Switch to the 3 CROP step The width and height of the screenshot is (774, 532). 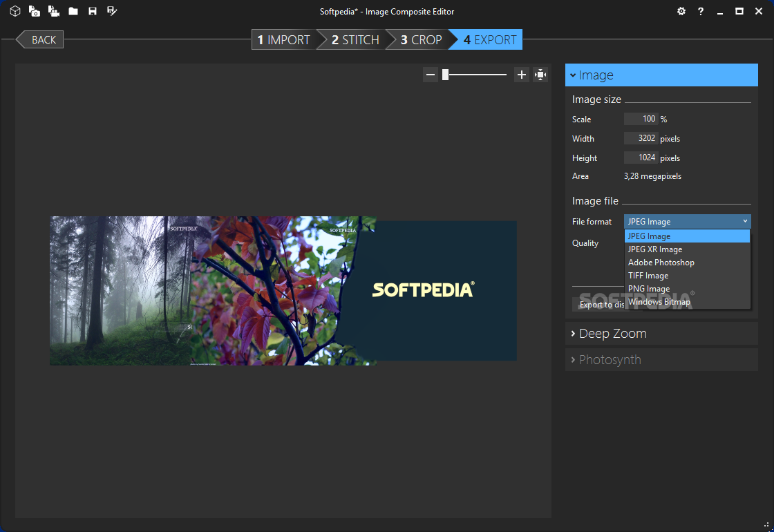pyautogui.click(x=421, y=39)
